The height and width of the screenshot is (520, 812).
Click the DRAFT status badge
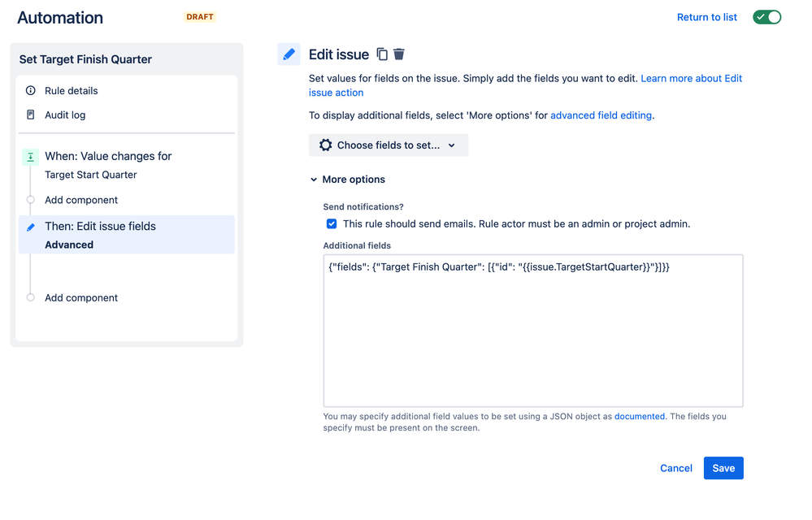pyautogui.click(x=200, y=17)
